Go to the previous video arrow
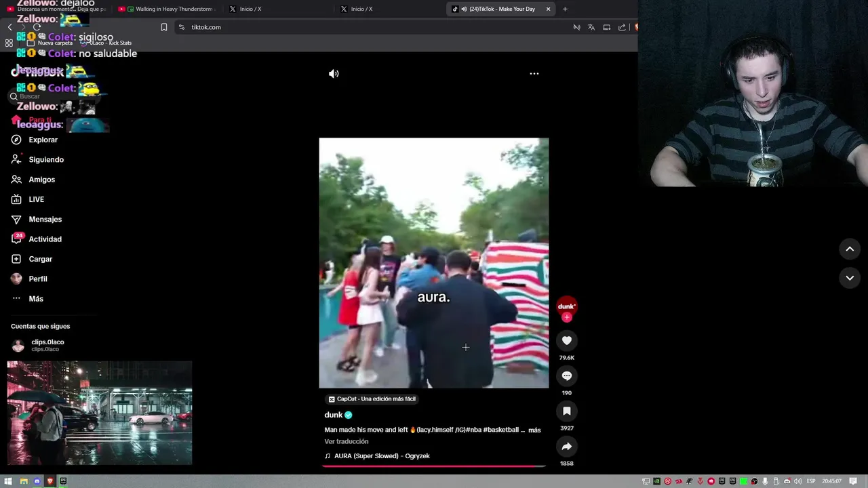Image resolution: width=868 pixels, height=488 pixels. (850, 249)
